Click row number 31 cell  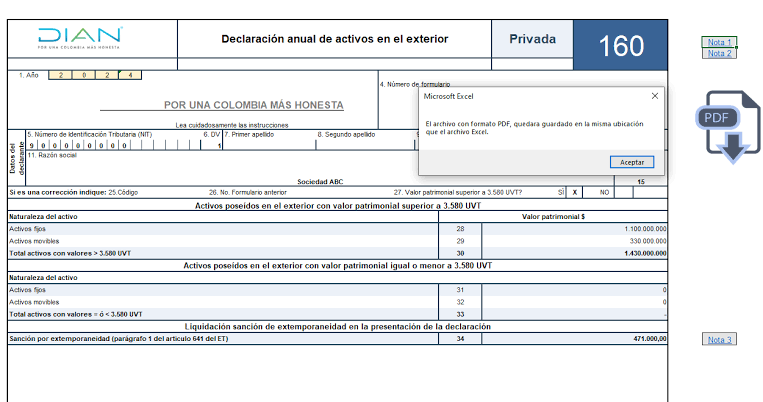460,290
